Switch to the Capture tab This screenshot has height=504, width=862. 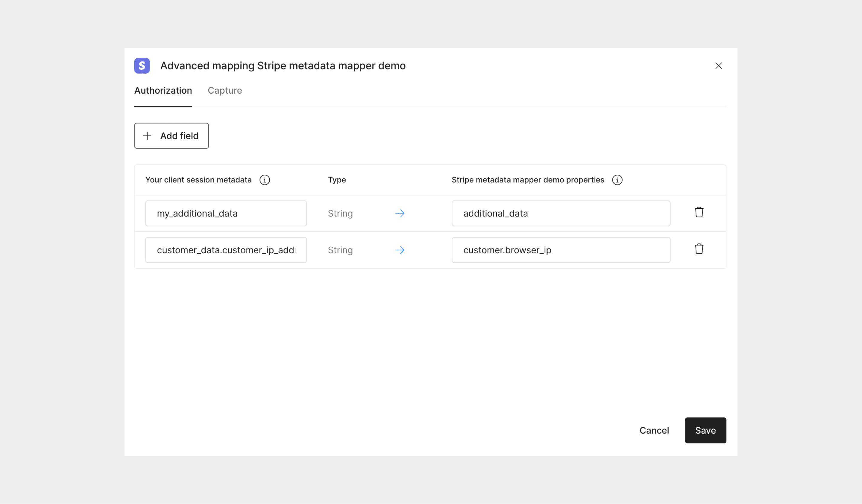pos(225,90)
